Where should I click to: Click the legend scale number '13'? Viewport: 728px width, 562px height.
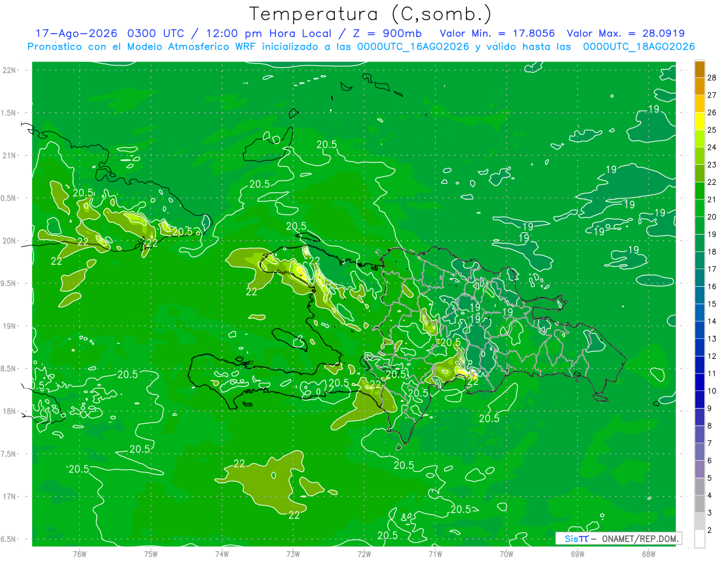pos(712,339)
